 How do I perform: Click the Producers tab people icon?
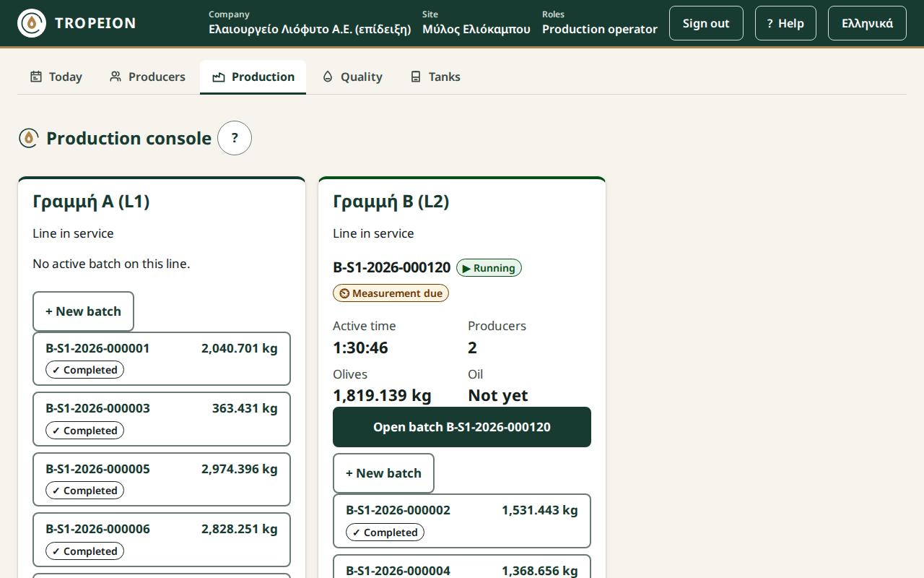[x=115, y=77]
